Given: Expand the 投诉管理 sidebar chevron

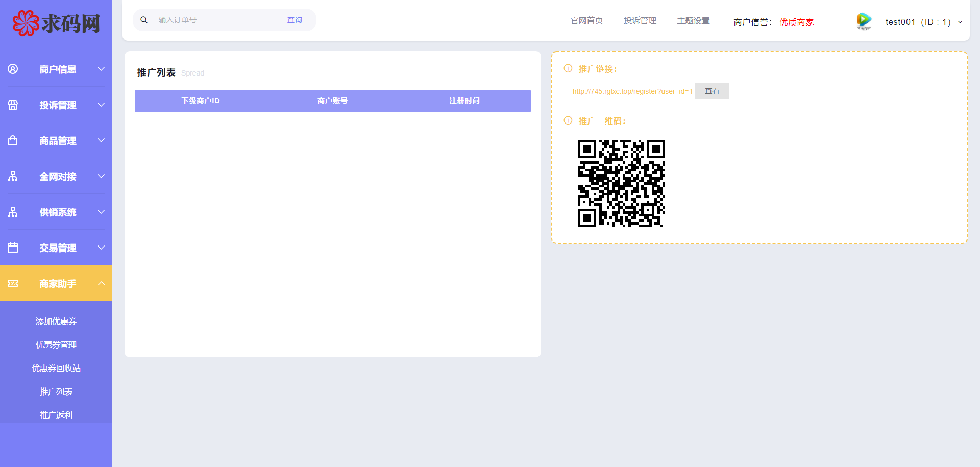Looking at the screenshot, I should 101,105.
